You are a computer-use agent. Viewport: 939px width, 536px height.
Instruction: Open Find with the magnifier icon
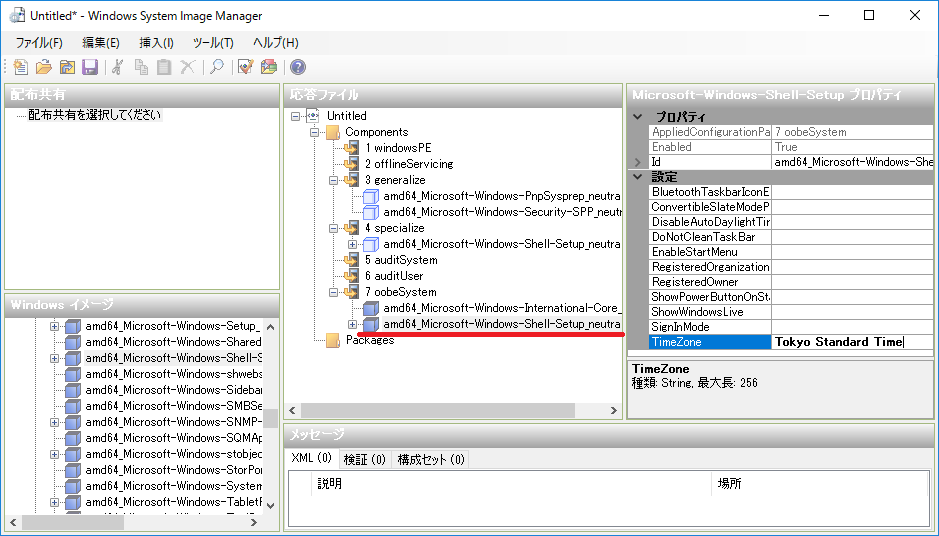pos(217,67)
